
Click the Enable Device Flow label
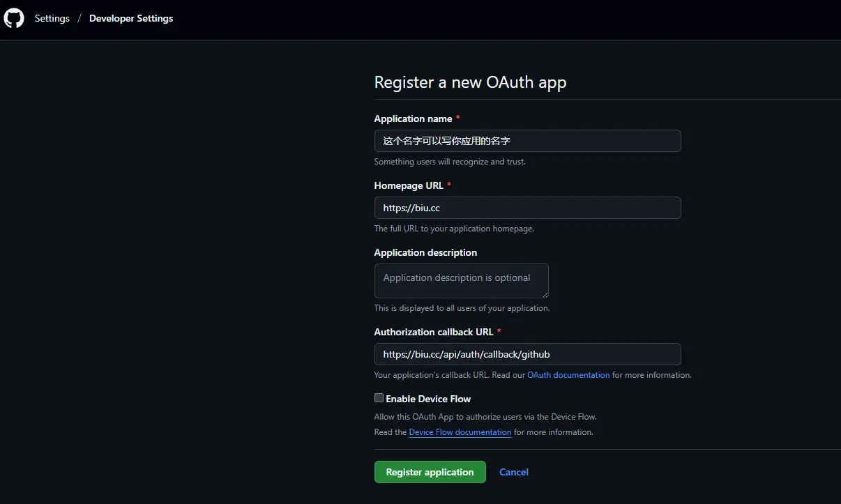[428, 398]
